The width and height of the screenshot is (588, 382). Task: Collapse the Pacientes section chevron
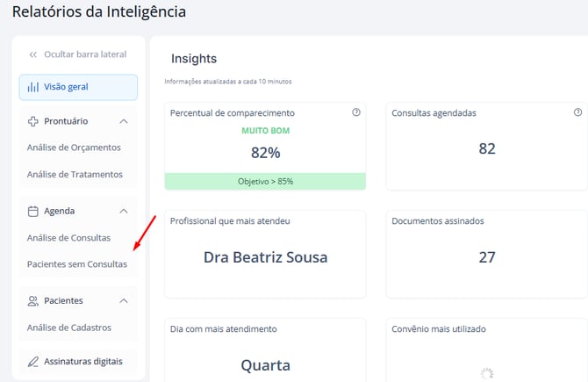coord(124,300)
